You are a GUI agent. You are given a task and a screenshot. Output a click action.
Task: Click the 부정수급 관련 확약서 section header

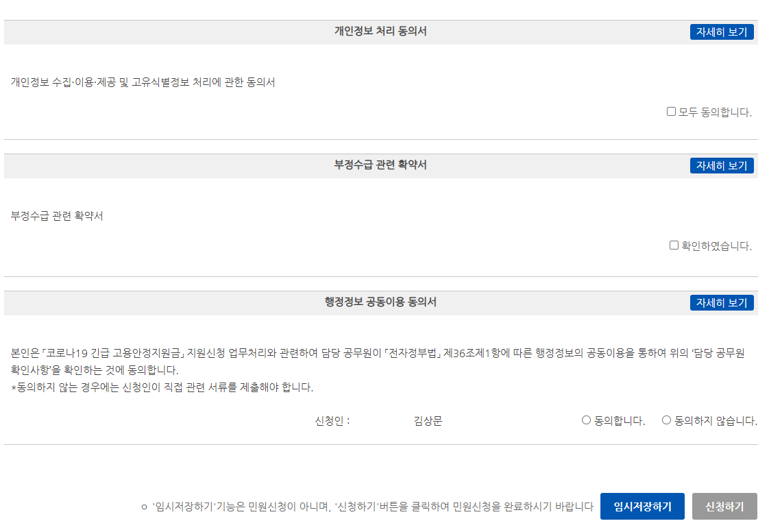tap(380, 165)
